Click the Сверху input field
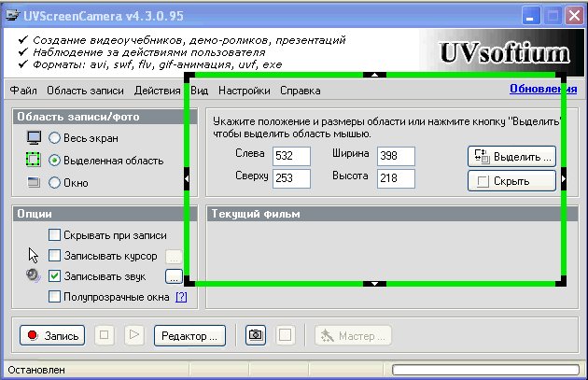Image resolution: width=588 pixels, height=380 pixels. (x=291, y=178)
